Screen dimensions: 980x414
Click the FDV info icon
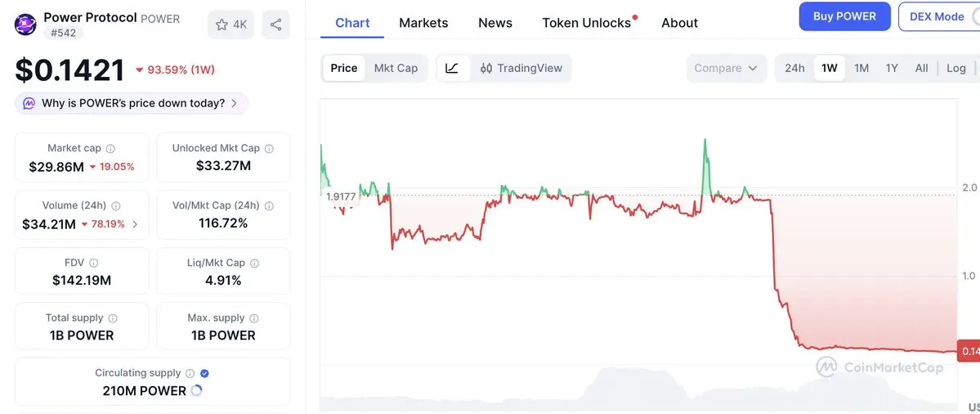tap(93, 263)
